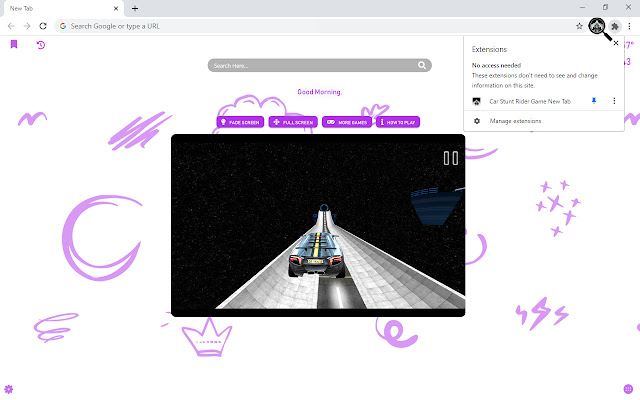Screen dimensions: 640x400
Task: Click the Chrome address bar
Action: tap(320, 26)
